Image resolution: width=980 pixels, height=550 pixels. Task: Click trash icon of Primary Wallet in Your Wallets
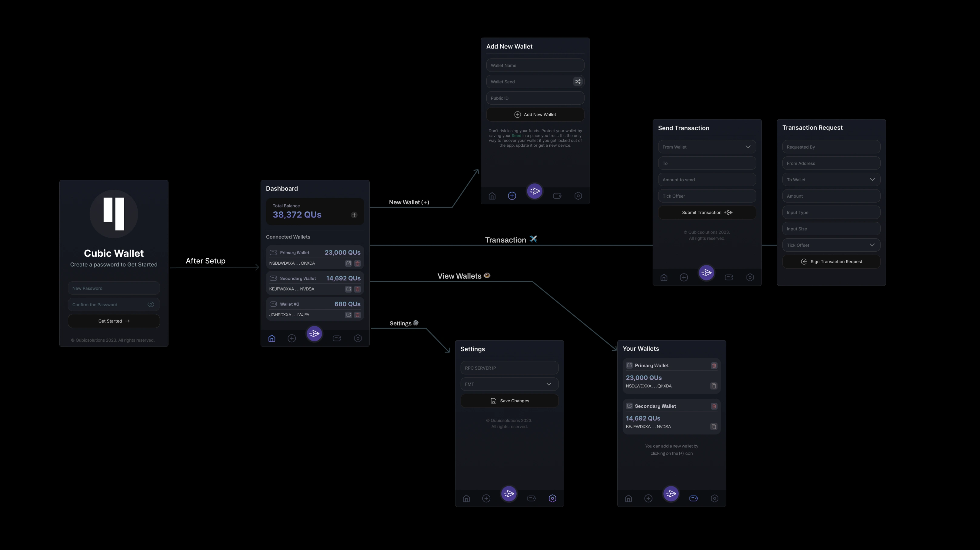714,365
